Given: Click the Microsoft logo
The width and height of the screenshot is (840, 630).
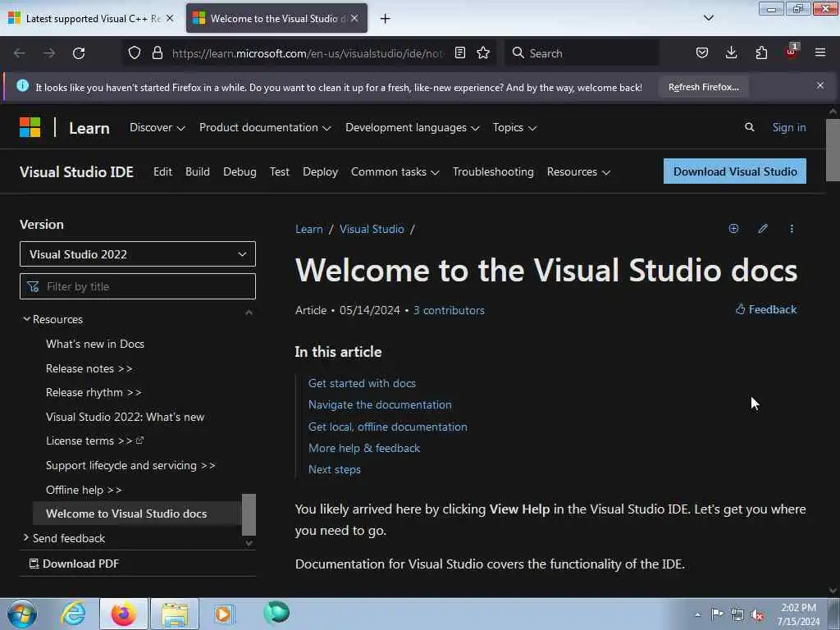Looking at the screenshot, I should click(x=30, y=127).
